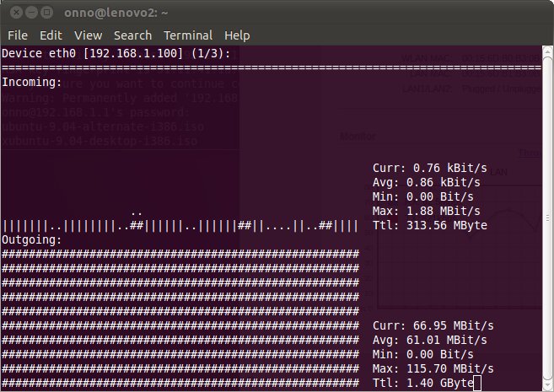Open the Edit menu
This screenshot has width=554, height=392.
51,35
